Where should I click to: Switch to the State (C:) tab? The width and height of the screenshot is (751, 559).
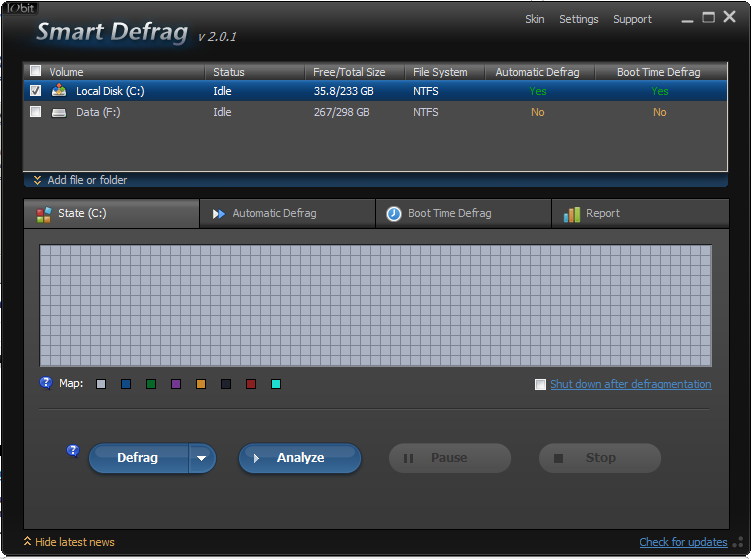(111, 214)
